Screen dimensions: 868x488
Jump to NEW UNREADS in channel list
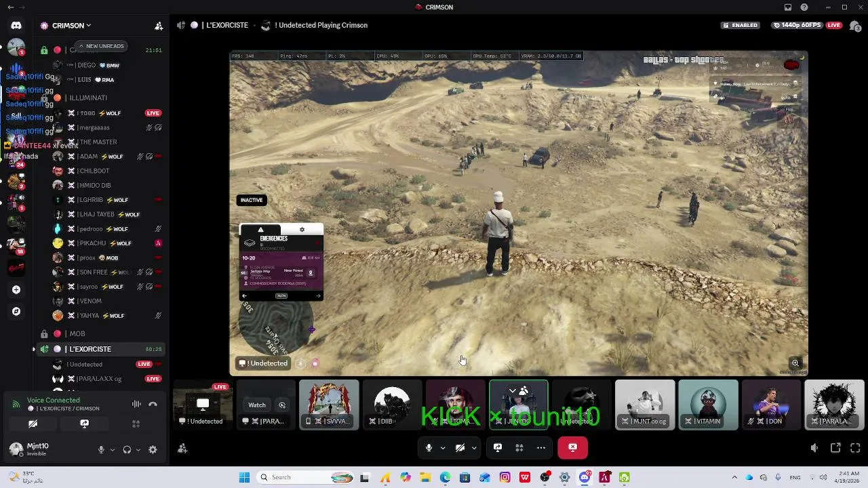coord(101,46)
